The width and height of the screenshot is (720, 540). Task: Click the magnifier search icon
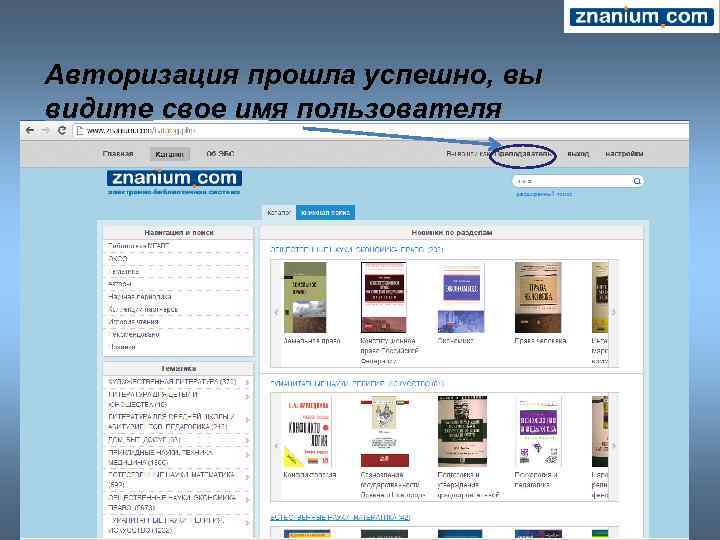[637, 181]
